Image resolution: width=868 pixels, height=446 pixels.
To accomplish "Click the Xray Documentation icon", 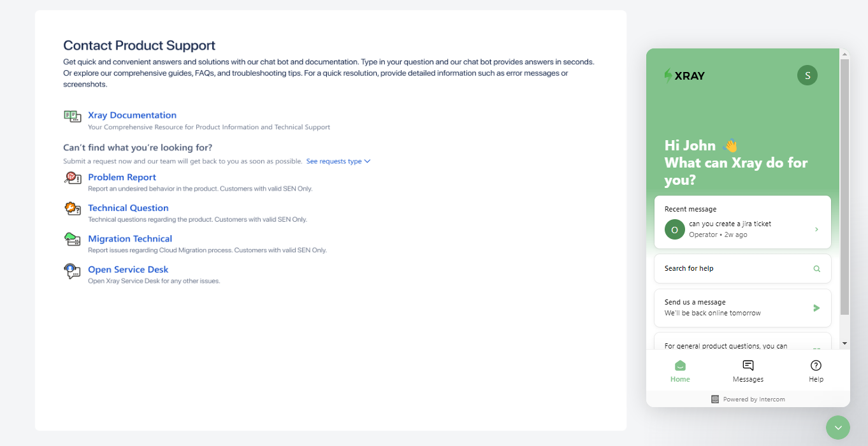I will [72, 116].
